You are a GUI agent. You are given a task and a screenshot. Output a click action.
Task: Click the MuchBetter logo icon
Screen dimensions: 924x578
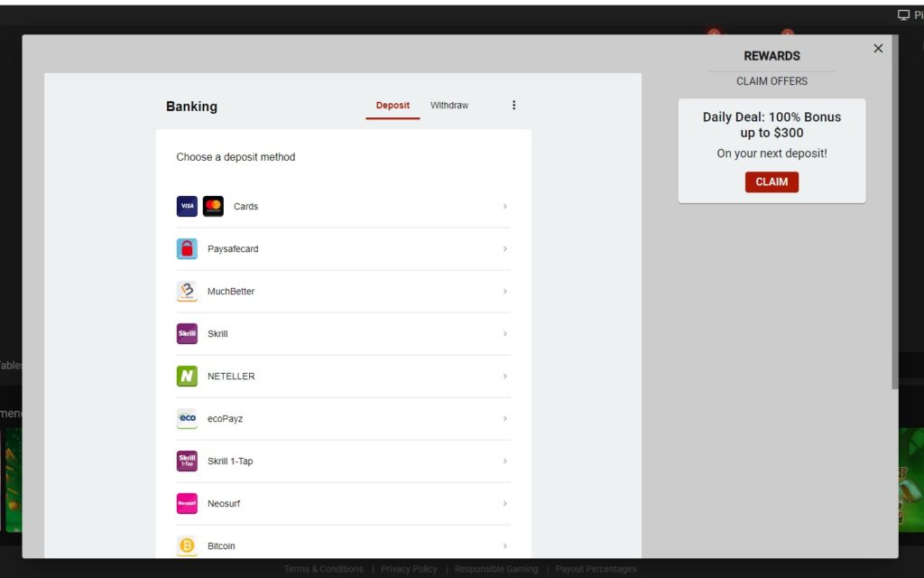pos(187,292)
